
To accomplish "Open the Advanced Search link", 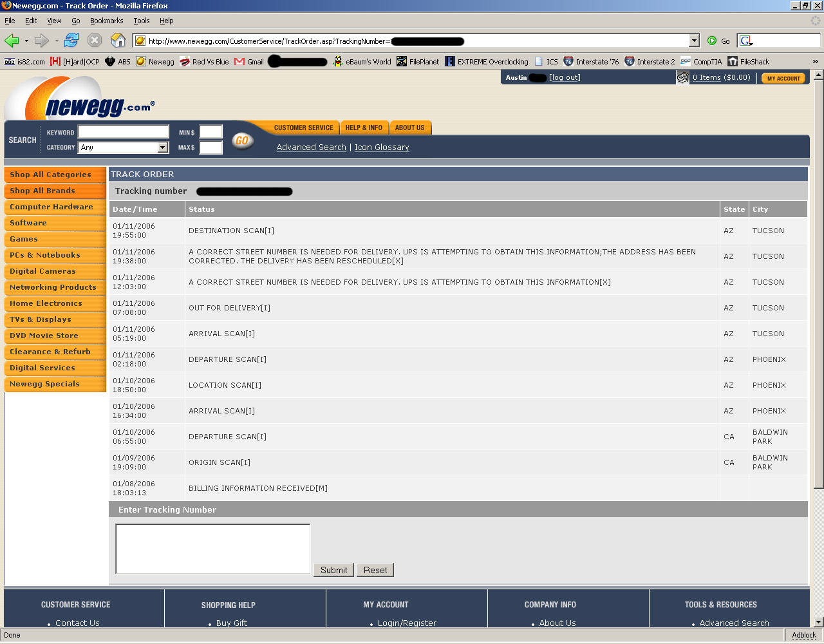I will 312,147.
